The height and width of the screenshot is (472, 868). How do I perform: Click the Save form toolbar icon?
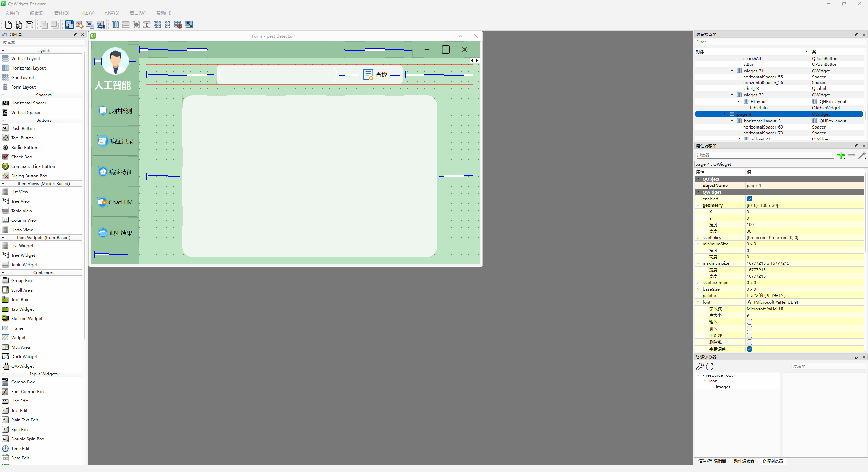pos(29,25)
